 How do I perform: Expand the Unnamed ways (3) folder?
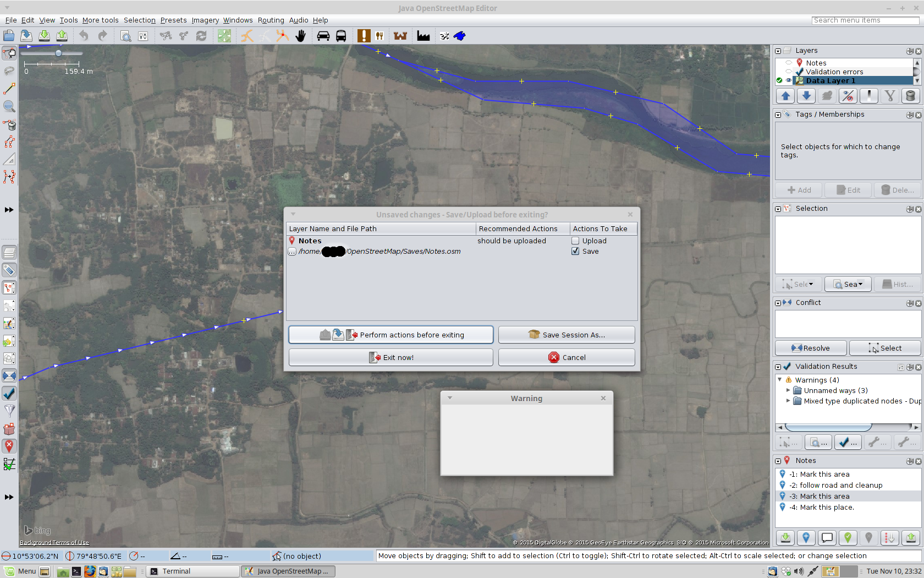(788, 390)
